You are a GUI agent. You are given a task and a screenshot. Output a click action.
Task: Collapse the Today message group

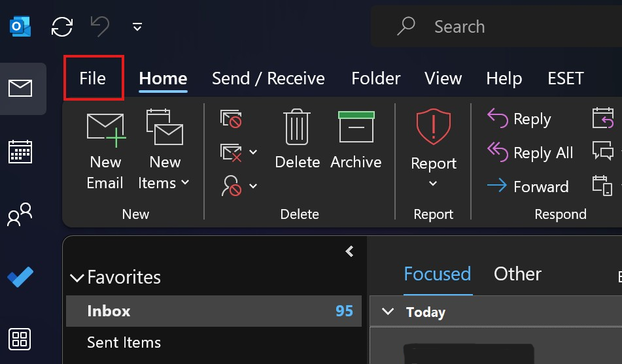point(388,312)
